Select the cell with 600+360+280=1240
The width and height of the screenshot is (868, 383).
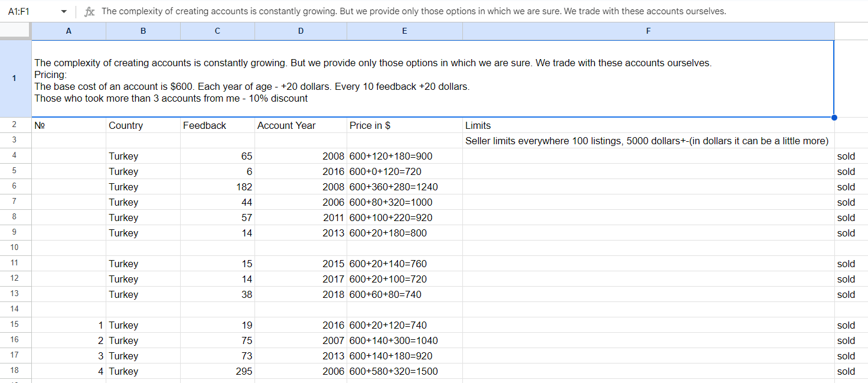pyautogui.click(x=404, y=187)
